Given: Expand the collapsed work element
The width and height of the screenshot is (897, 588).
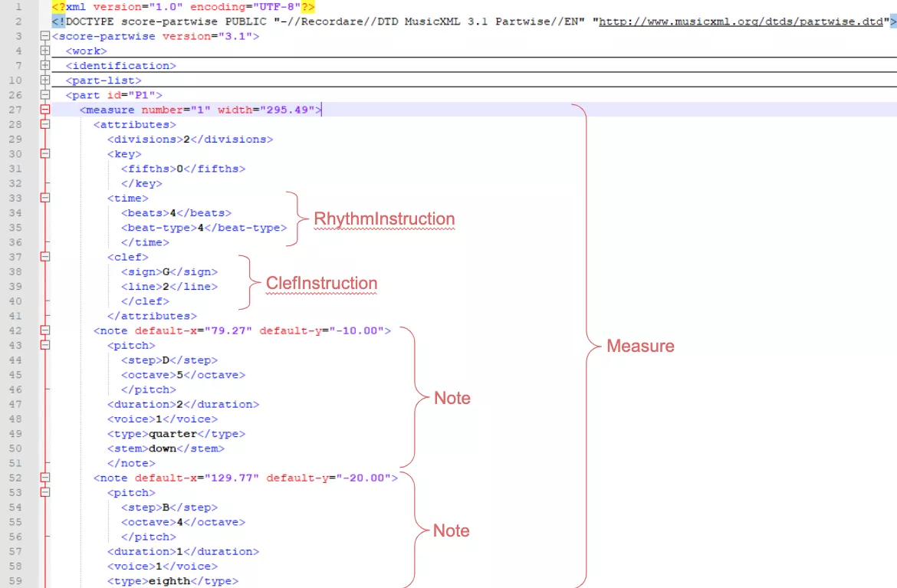Looking at the screenshot, I should [x=44, y=51].
